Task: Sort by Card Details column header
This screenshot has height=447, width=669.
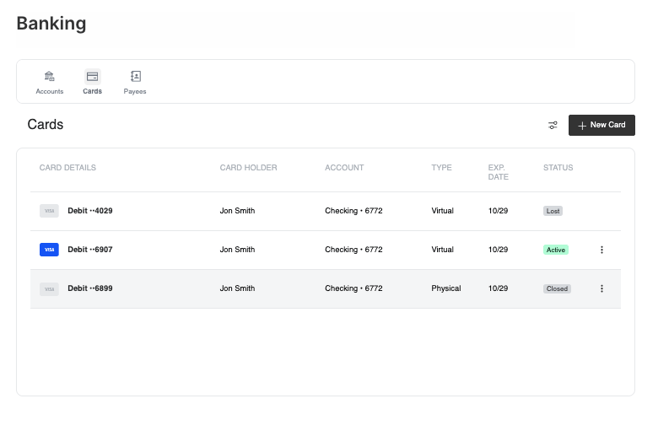Action: [x=68, y=168]
